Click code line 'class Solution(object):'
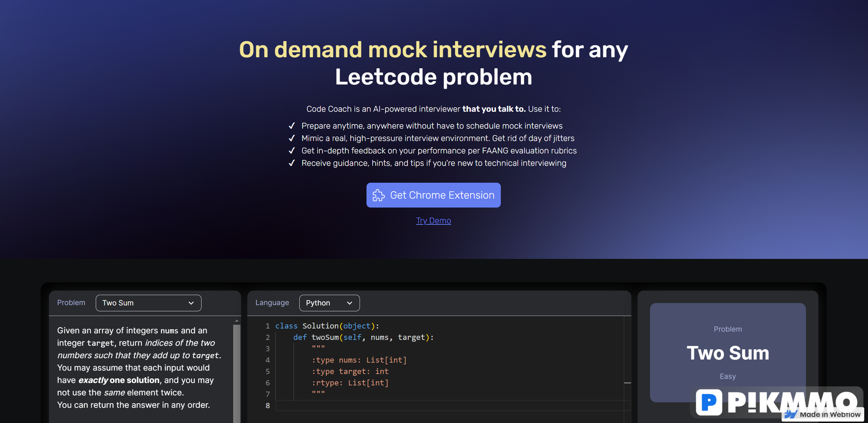 click(x=327, y=326)
